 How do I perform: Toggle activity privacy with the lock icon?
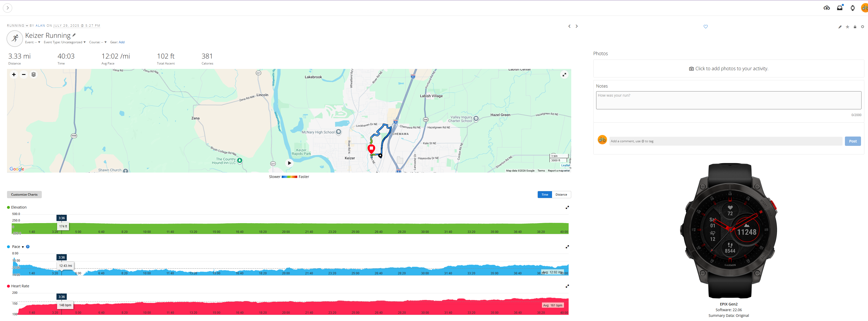(x=855, y=27)
